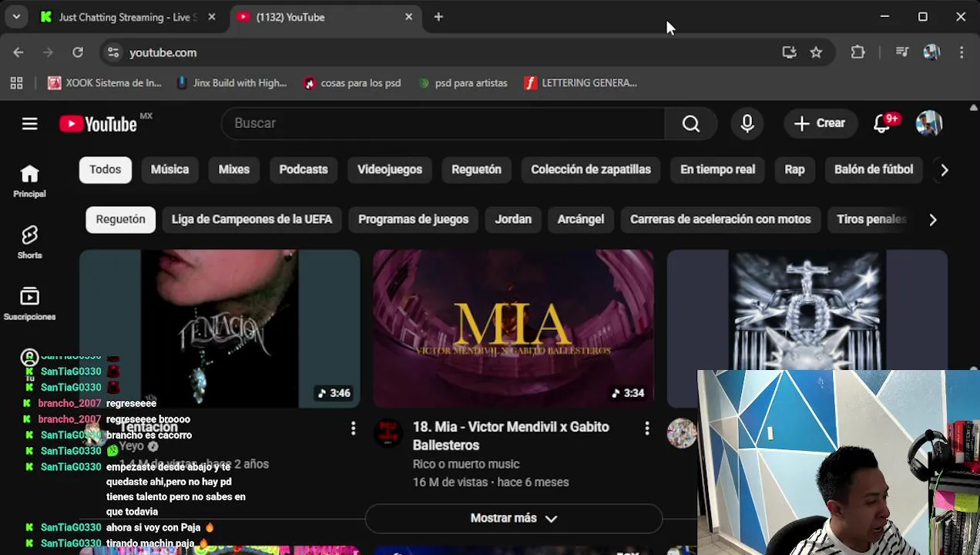This screenshot has width=980, height=555.
Task: Close the YouTube tab
Action: click(408, 17)
